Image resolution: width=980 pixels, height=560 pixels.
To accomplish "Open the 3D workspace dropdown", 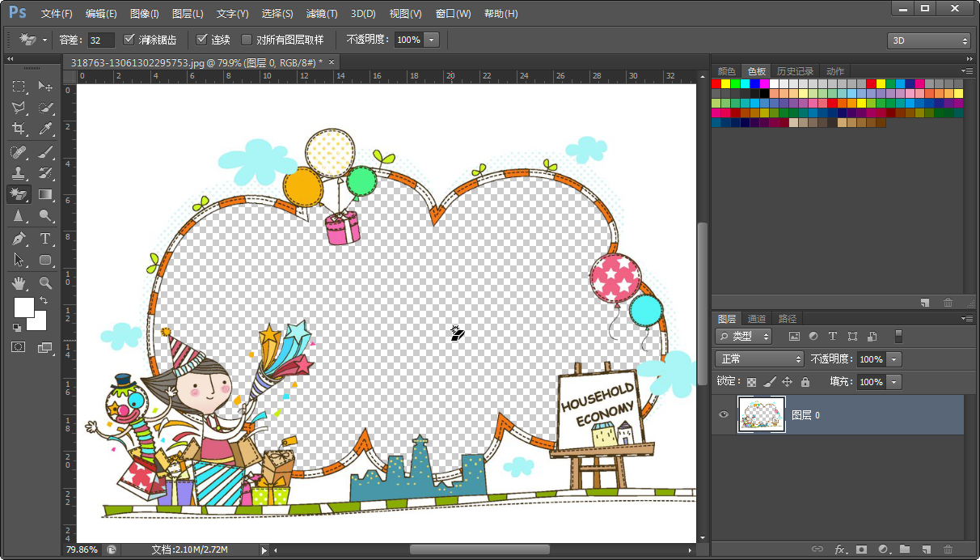I will click(x=928, y=40).
